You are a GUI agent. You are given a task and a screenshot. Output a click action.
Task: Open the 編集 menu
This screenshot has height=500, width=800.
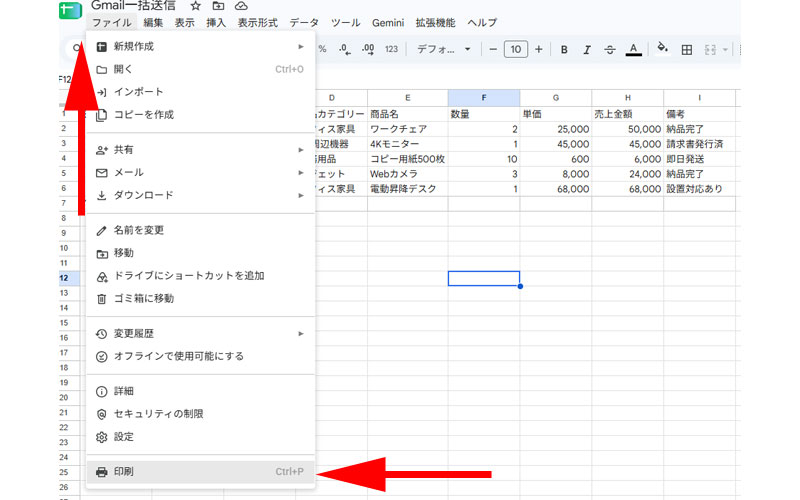click(153, 22)
